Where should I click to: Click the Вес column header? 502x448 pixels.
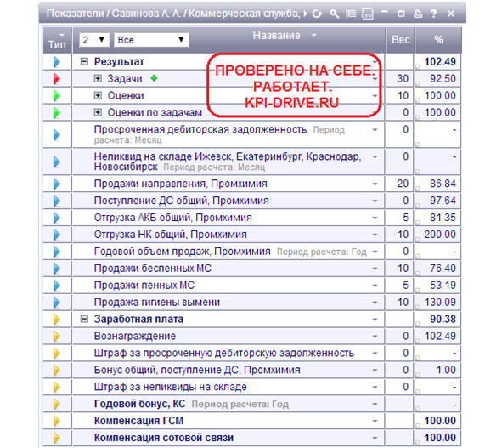point(401,40)
